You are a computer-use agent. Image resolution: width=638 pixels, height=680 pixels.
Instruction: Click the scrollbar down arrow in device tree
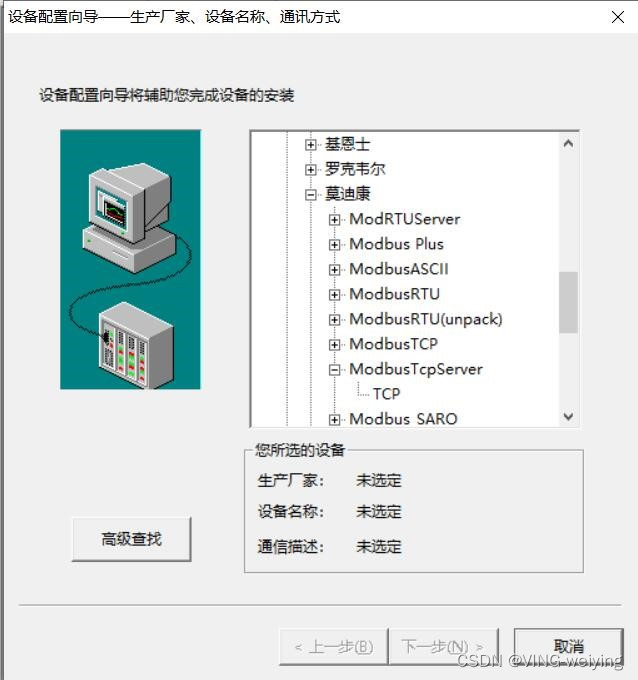coord(568,417)
